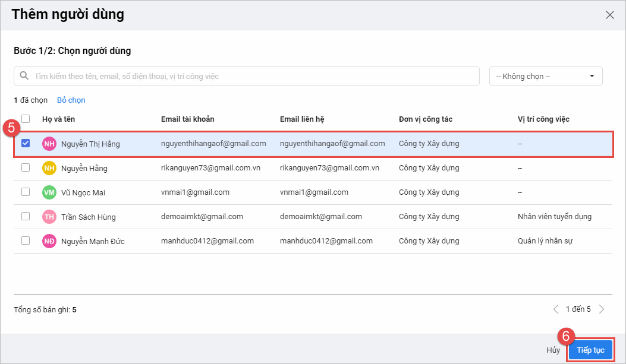Screen dimensions: 626x364
Task: Click Nhân viên tuyển dụng job position
Action: click(x=555, y=217)
